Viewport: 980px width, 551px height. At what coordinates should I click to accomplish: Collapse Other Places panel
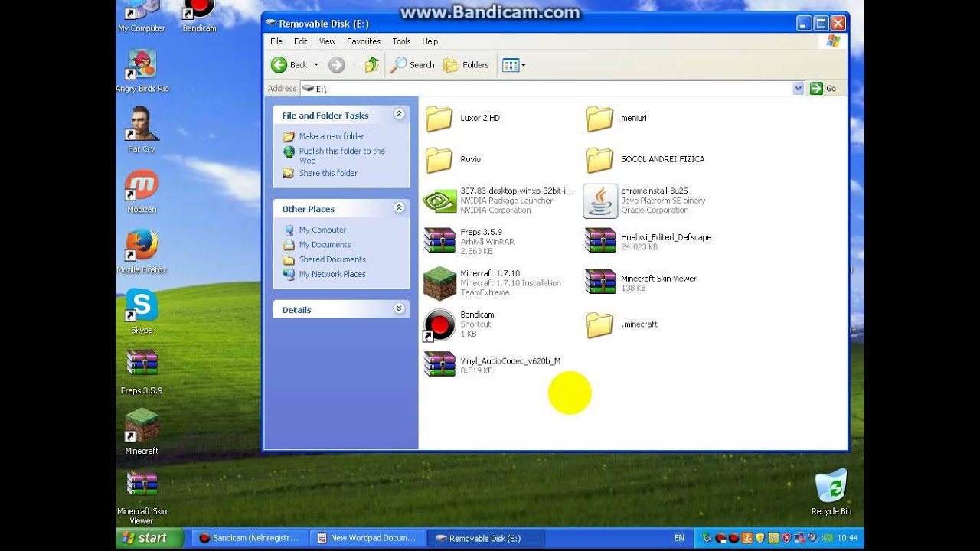point(399,208)
